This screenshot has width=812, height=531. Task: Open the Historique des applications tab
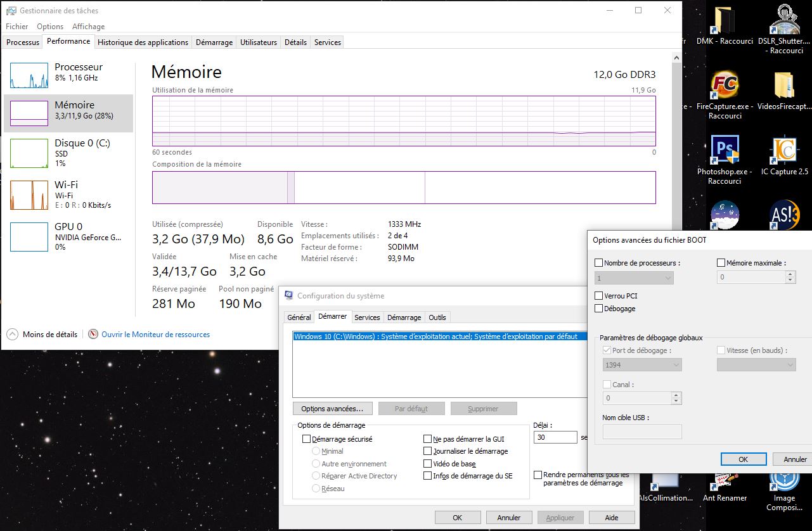pos(143,42)
